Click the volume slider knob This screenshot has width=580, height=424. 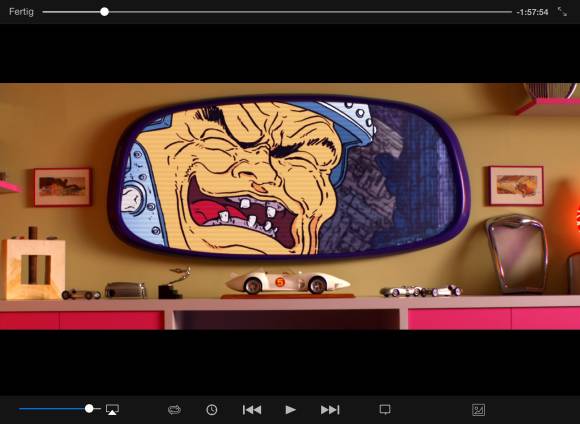(x=89, y=408)
